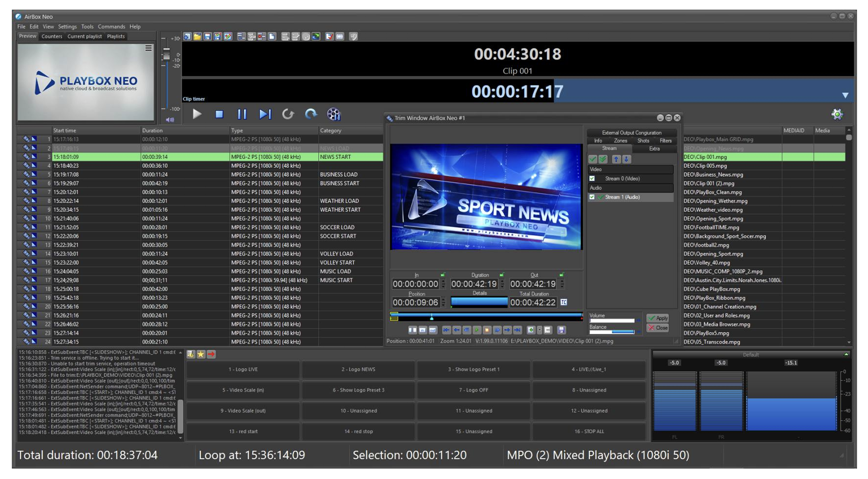Click the 'out' mark button in Trim Window
Viewport: 868px width, 479px height.
433,330
